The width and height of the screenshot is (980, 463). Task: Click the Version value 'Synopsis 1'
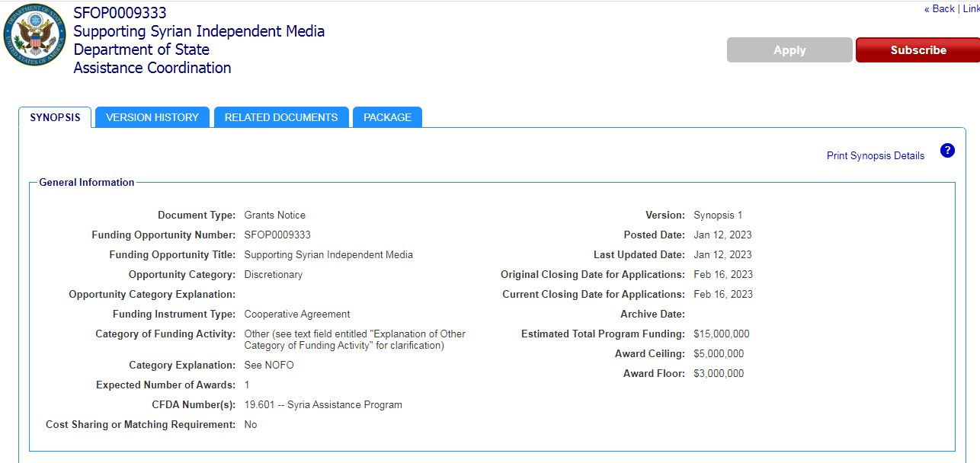click(x=718, y=216)
